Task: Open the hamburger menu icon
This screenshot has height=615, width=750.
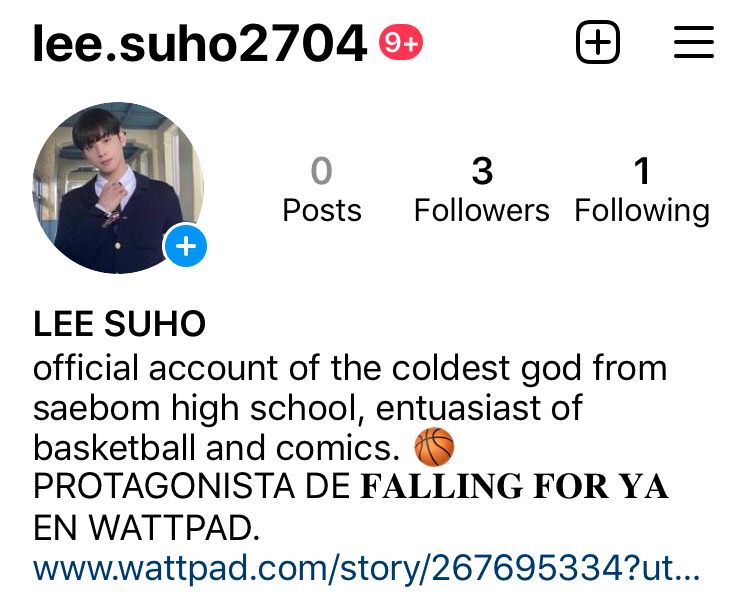Action: point(694,42)
